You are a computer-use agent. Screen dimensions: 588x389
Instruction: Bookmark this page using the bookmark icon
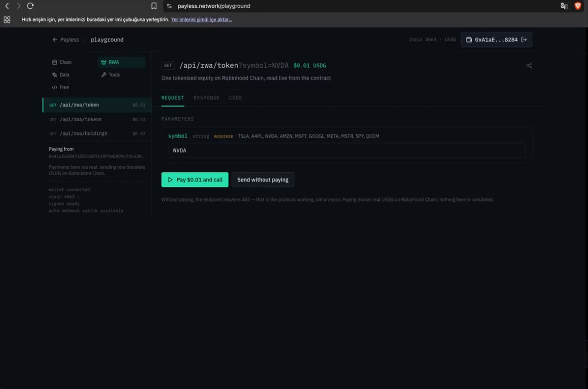154,6
